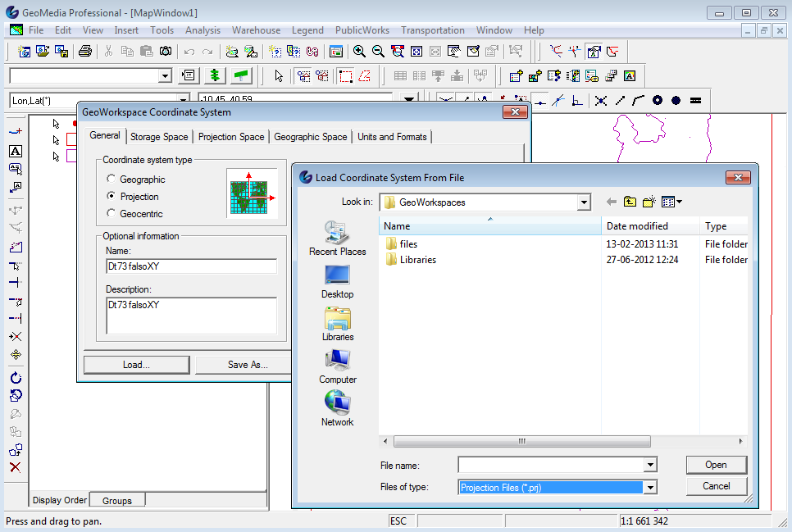Click the Print icon

point(85,51)
